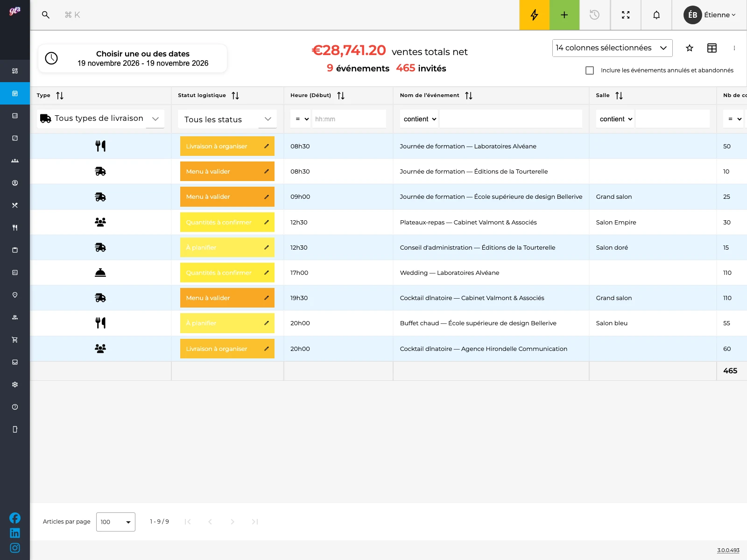Click the green plus add button
747x560 pixels.
[564, 15]
